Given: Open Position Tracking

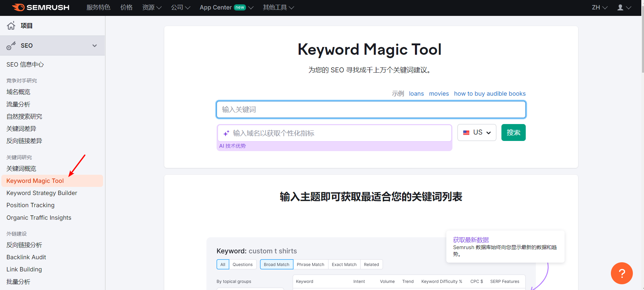Looking at the screenshot, I should click(x=30, y=205).
